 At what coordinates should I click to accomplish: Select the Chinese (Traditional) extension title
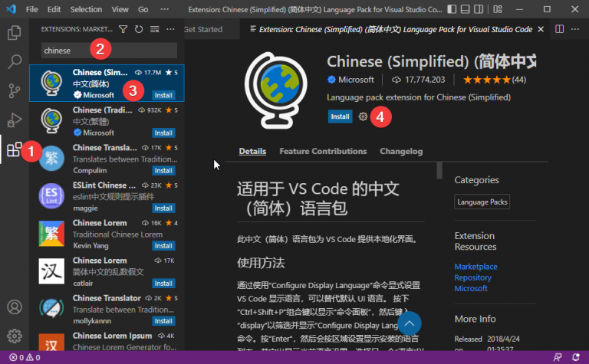[x=103, y=110]
